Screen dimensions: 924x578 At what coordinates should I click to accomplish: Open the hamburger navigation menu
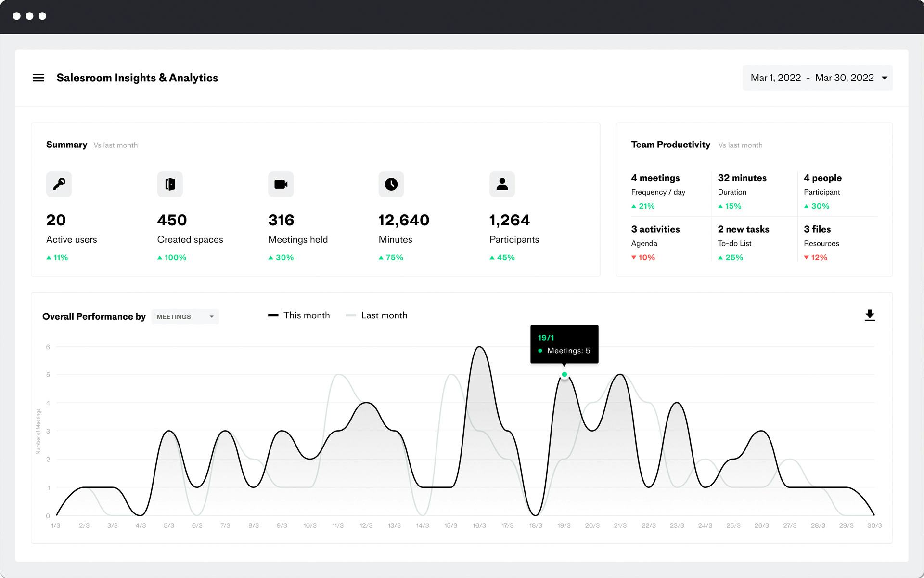click(38, 78)
